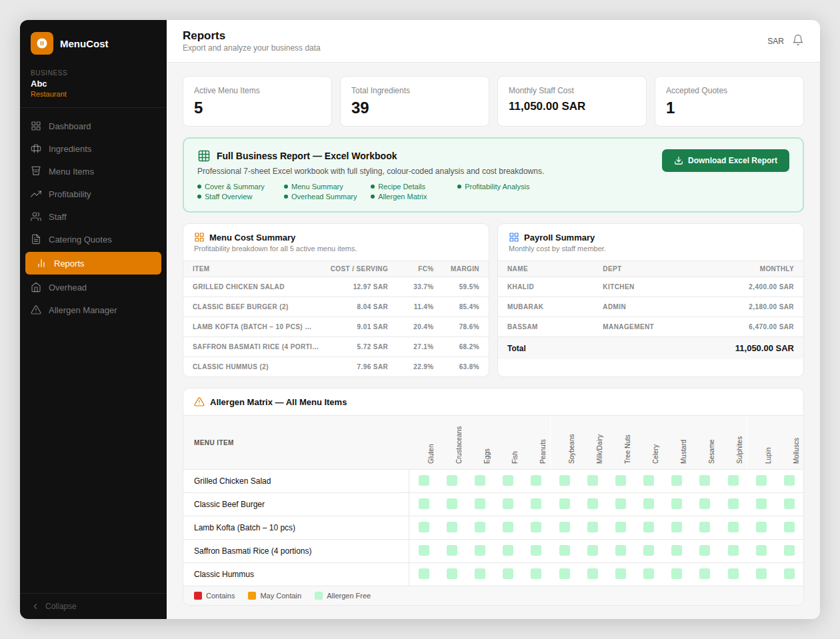This screenshot has width=840, height=639.
Task: Select the Reports menu item
Action: point(93,263)
